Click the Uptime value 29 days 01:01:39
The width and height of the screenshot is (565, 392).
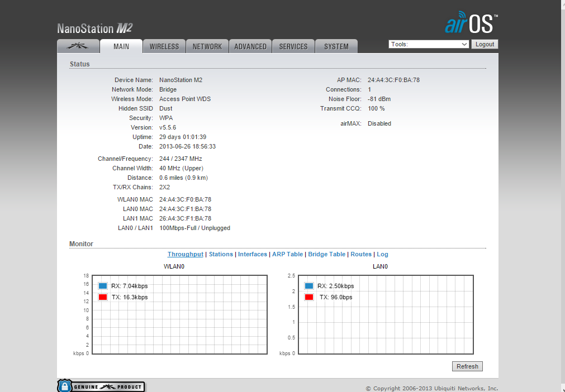[183, 137]
